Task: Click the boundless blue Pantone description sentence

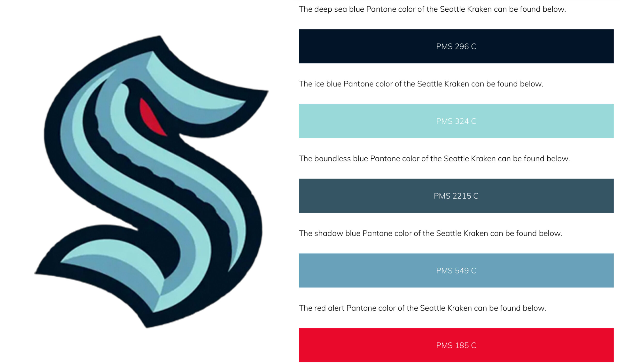Action: coord(434,159)
